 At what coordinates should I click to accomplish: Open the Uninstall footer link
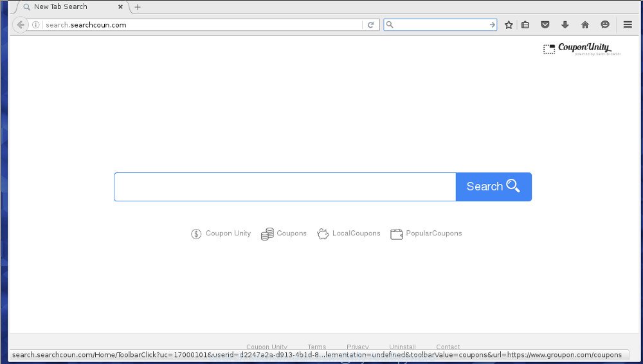[403, 347]
